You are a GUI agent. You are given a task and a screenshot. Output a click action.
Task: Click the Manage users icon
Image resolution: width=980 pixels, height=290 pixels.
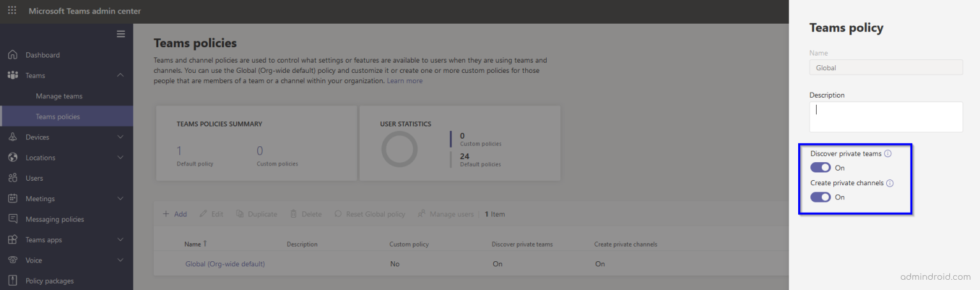(x=422, y=214)
